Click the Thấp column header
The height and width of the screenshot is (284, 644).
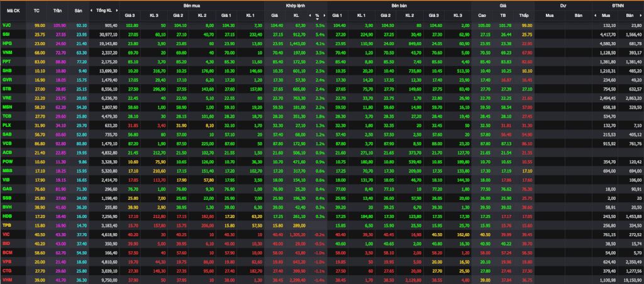point(523,16)
